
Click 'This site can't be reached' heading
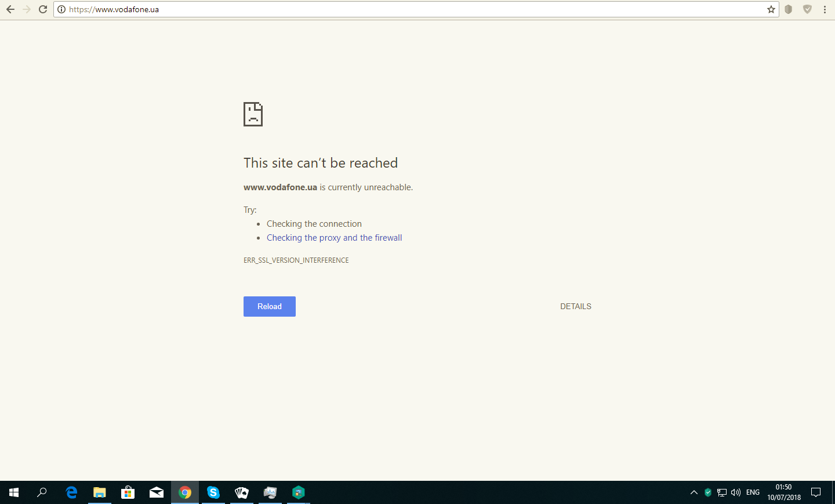321,163
